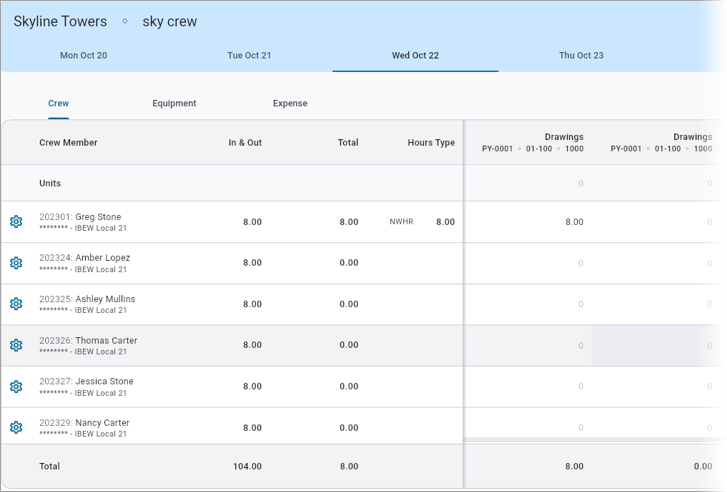The image size is (727, 492).
Task: Click Greg Stone's NWHR hours type
Action: click(x=401, y=222)
